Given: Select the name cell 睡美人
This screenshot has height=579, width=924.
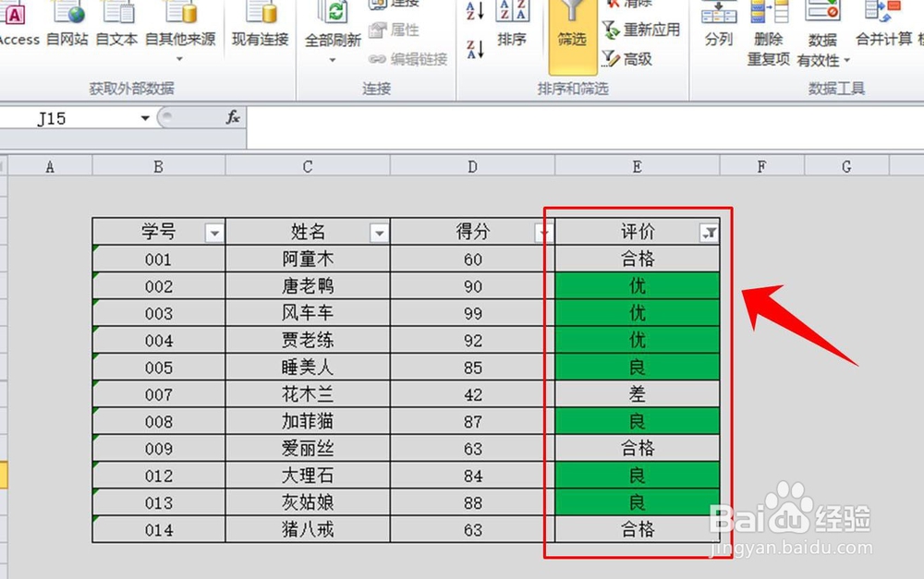Looking at the screenshot, I should tap(308, 368).
